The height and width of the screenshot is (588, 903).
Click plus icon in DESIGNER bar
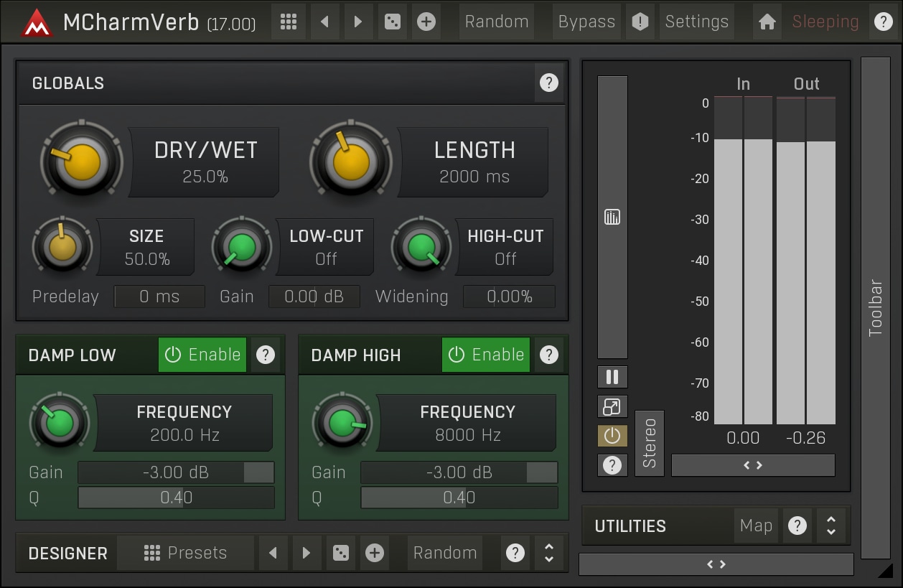coord(375,553)
